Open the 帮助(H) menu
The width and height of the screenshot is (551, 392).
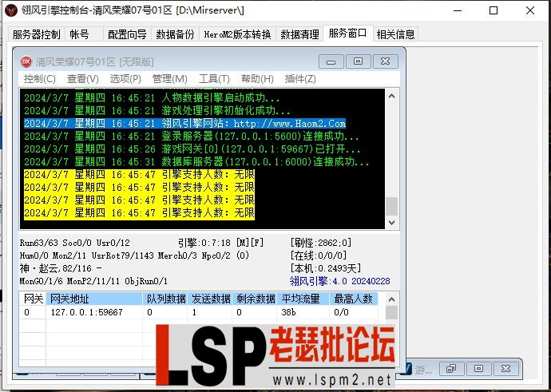(257, 79)
